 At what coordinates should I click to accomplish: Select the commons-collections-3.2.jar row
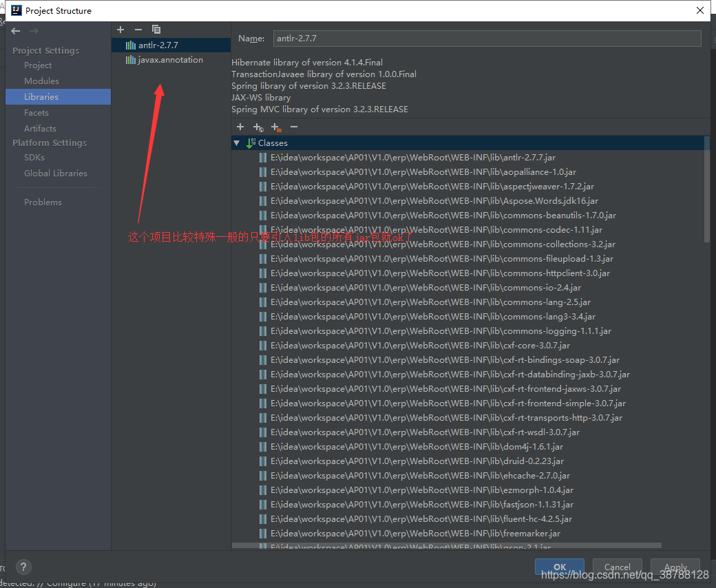467,244
